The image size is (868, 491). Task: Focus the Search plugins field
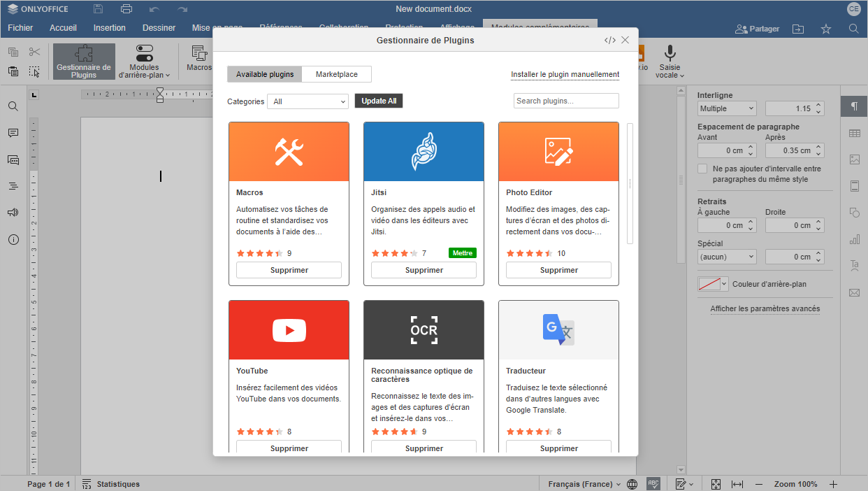566,101
